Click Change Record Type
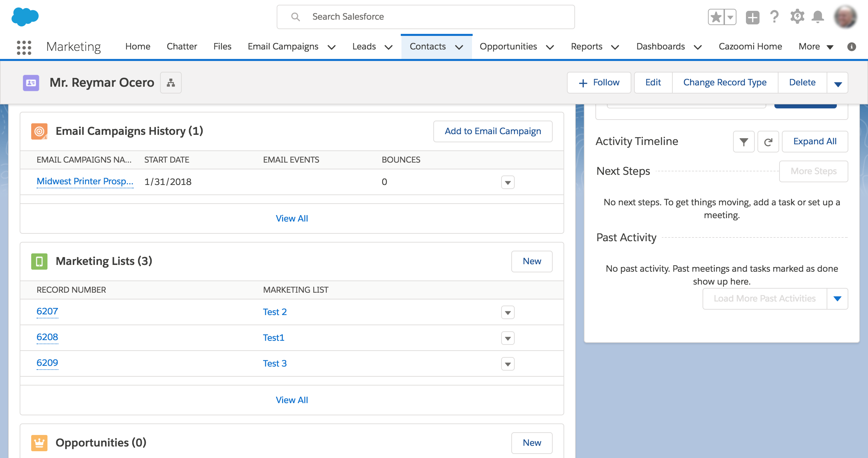868x458 pixels. click(725, 83)
